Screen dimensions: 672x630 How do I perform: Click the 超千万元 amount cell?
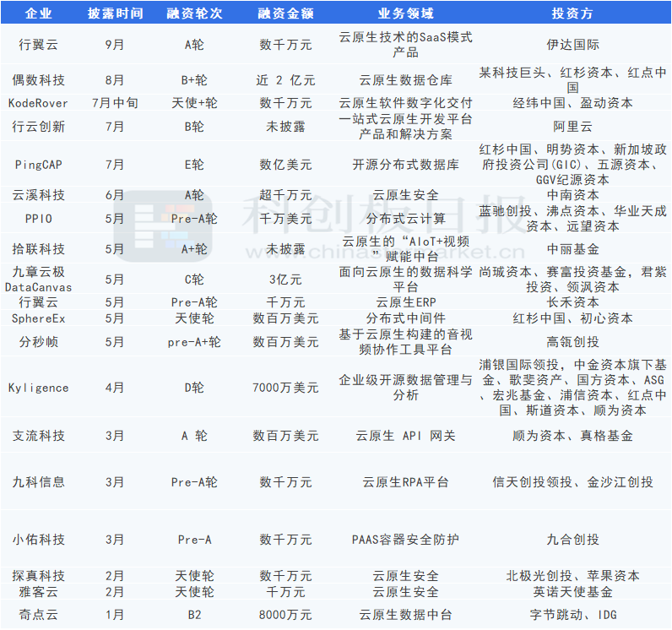click(286, 195)
